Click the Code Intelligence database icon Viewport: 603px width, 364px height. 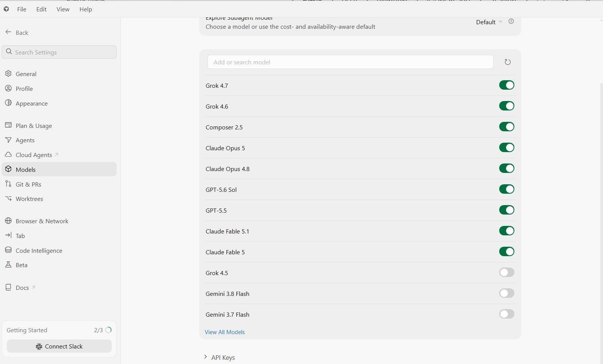pyautogui.click(x=8, y=250)
